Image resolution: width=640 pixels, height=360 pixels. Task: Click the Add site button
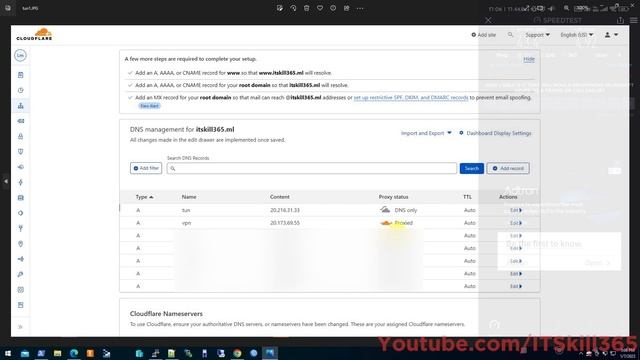click(x=484, y=35)
